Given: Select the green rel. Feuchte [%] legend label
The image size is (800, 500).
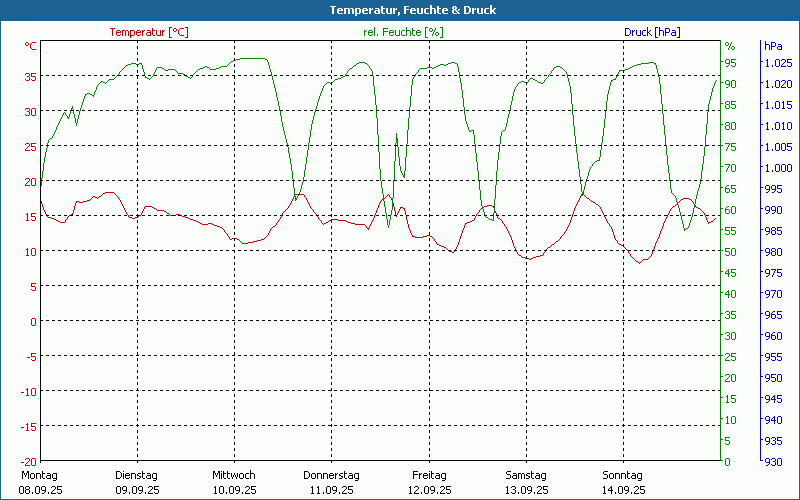Looking at the screenshot, I should [x=402, y=32].
